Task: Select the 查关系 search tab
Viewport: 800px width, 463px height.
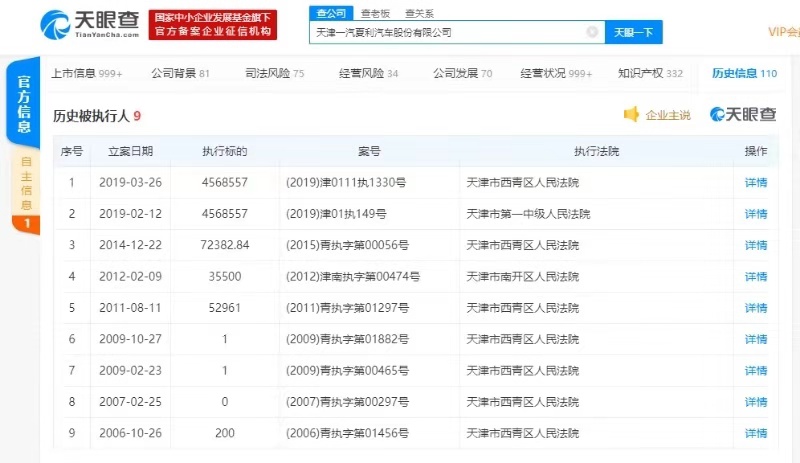Action: (x=419, y=14)
